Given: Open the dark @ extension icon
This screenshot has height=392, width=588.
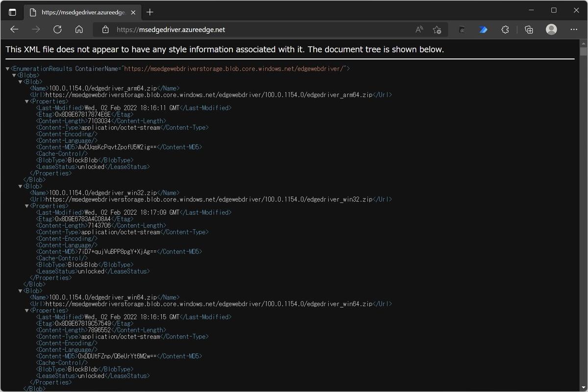Looking at the screenshot, I should tap(462, 29).
